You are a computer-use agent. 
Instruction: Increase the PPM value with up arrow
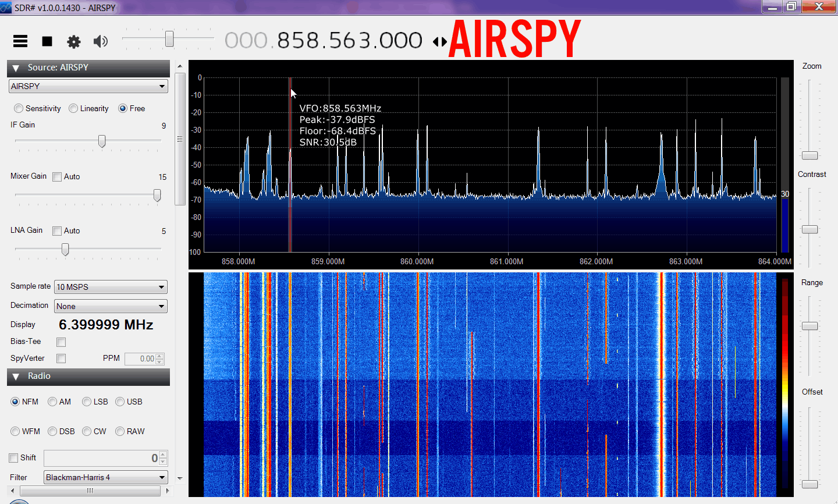pos(160,356)
